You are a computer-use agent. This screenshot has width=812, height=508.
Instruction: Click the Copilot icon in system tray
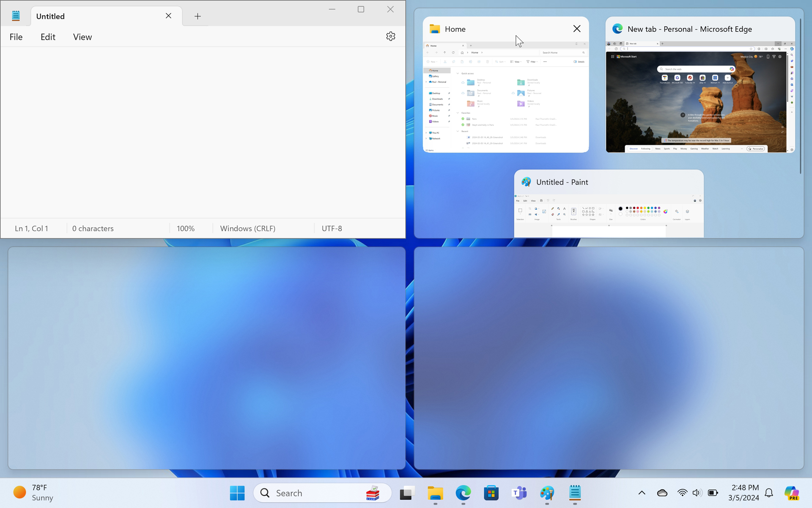tap(791, 493)
